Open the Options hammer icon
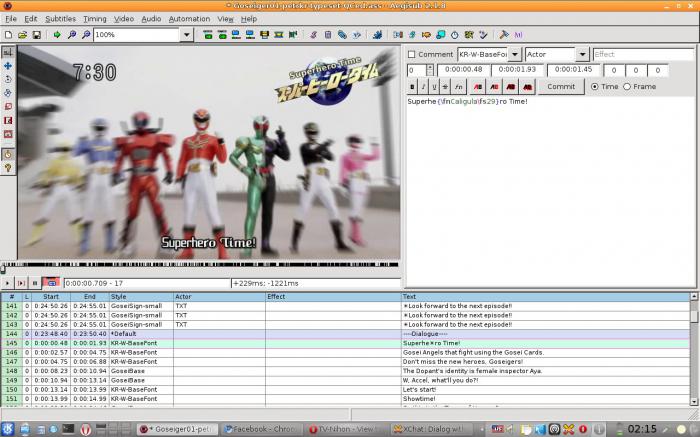The height and width of the screenshot is (437, 700). [x=504, y=34]
